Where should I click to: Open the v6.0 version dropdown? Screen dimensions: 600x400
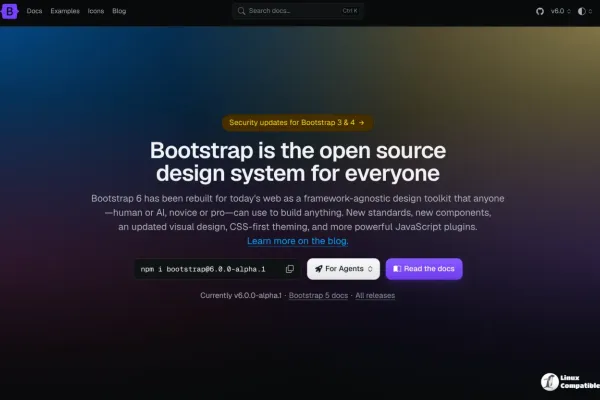pyautogui.click(x=561, y=11)
